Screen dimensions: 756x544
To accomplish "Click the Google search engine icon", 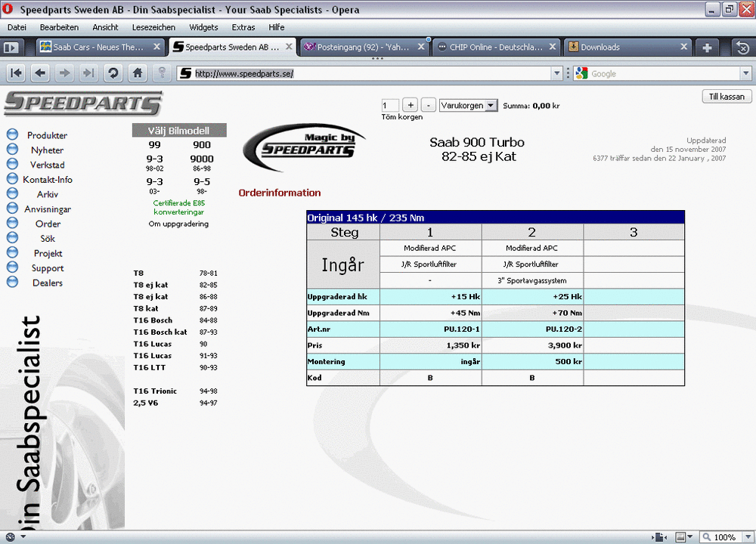I will [581, 73].
